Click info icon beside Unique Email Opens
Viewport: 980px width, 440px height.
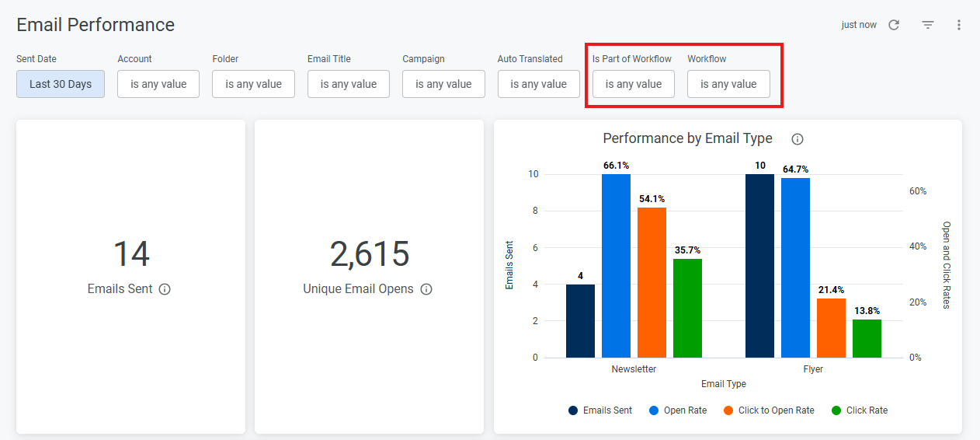point(426,289)
